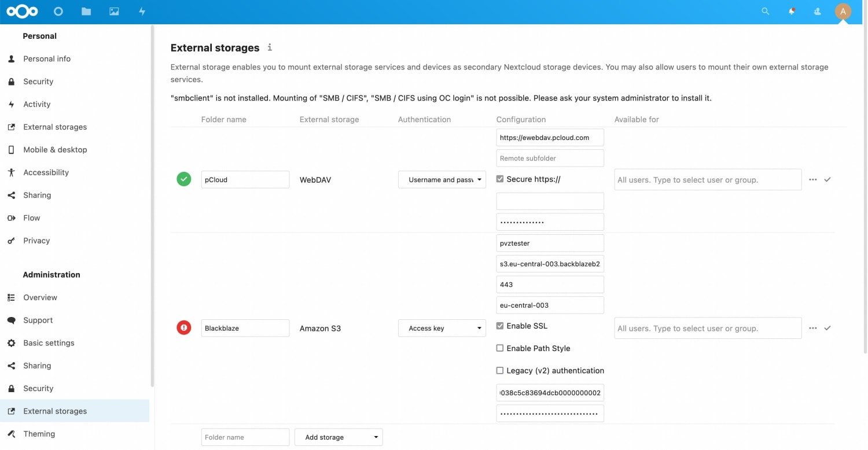The image size is (868, 450).
Task: Click the Remote subfolder field
Action: click(x=550, y=158)
